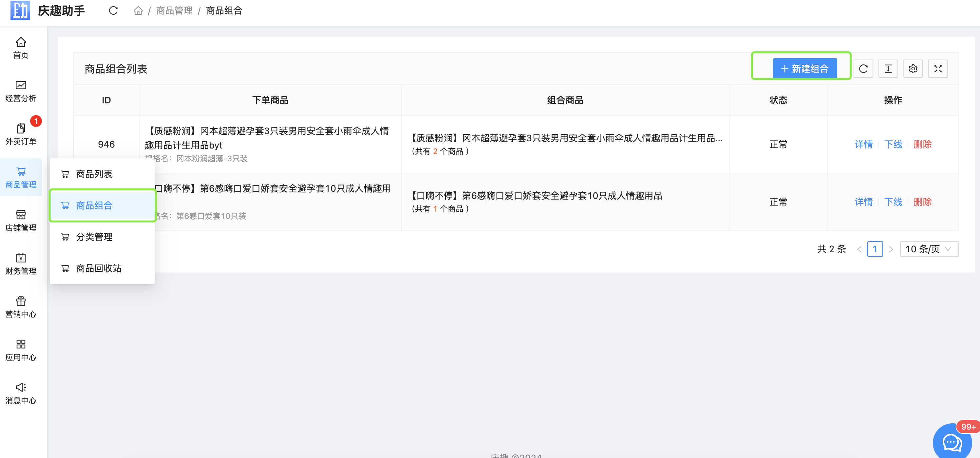Open 财务管理 sidebar section
980x458 pixels.
tap(21, 264)
